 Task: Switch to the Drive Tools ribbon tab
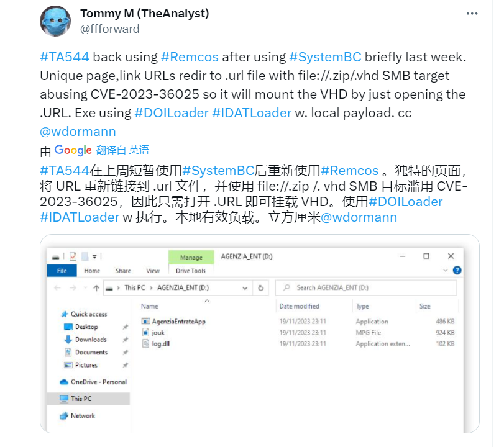click(191, 271)
